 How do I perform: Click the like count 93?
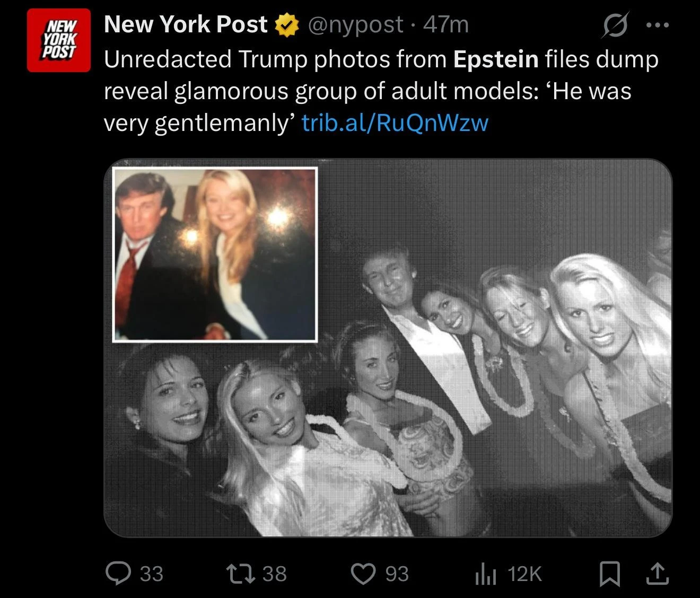(397, 574)
